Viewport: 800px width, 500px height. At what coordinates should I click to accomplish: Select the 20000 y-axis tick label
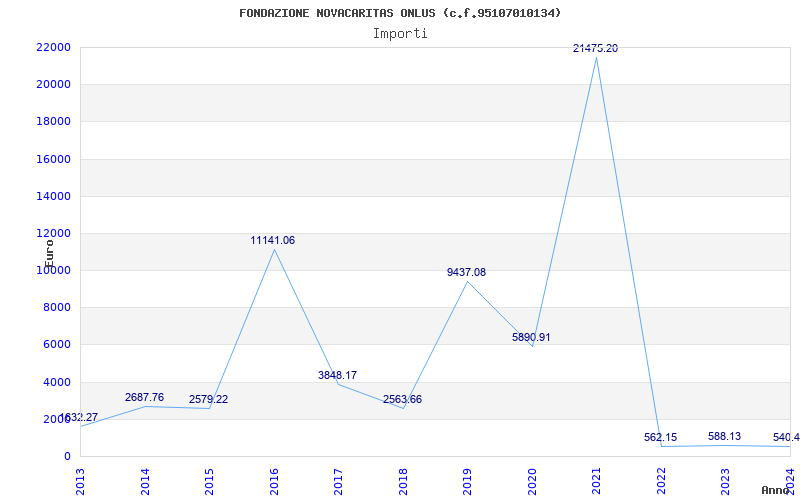pos(53,85)
